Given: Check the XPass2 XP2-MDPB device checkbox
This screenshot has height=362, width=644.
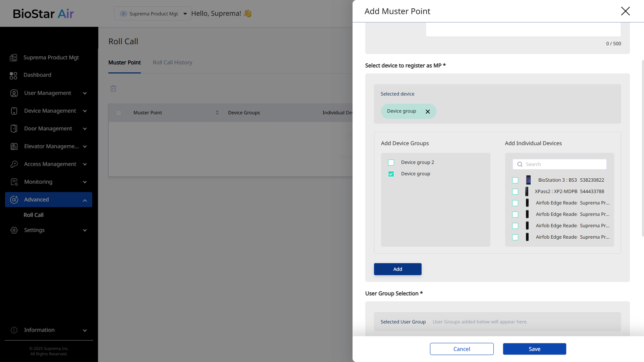Looking at the screenshot, I should [x=515, y=192].
